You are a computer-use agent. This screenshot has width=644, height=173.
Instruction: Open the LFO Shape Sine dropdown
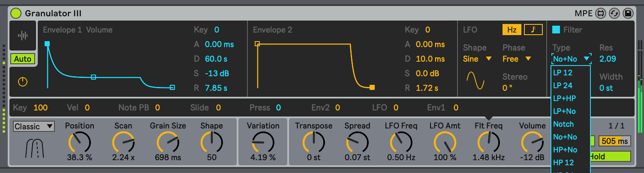(477, 59)
